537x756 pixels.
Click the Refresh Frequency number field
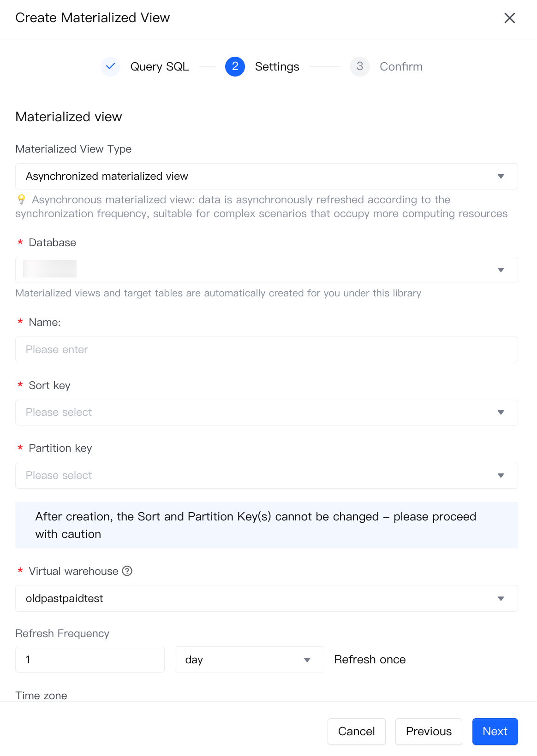pyautogui.click(x=90, y=660)
